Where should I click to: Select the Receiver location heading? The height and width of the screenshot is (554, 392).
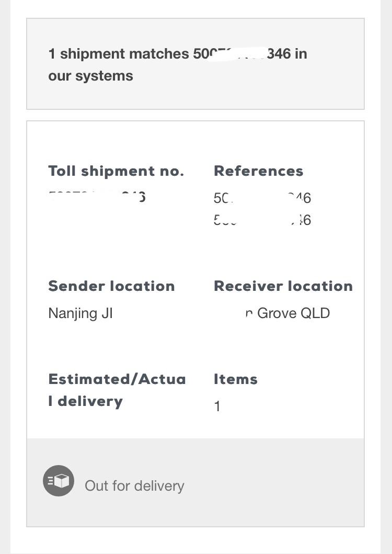(x=283, y=286)
